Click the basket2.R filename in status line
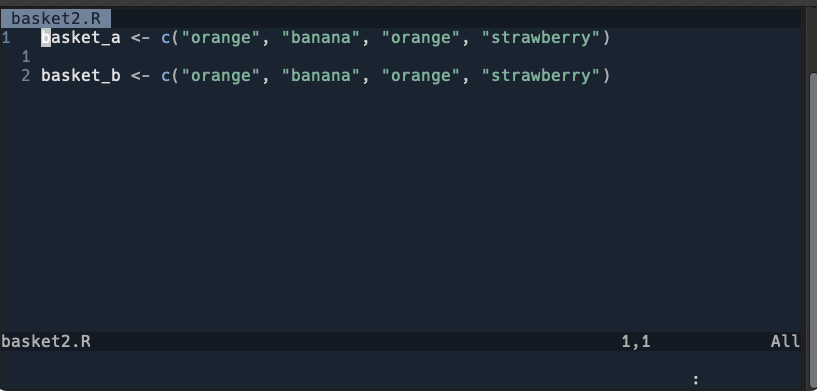 pos(46,342)
